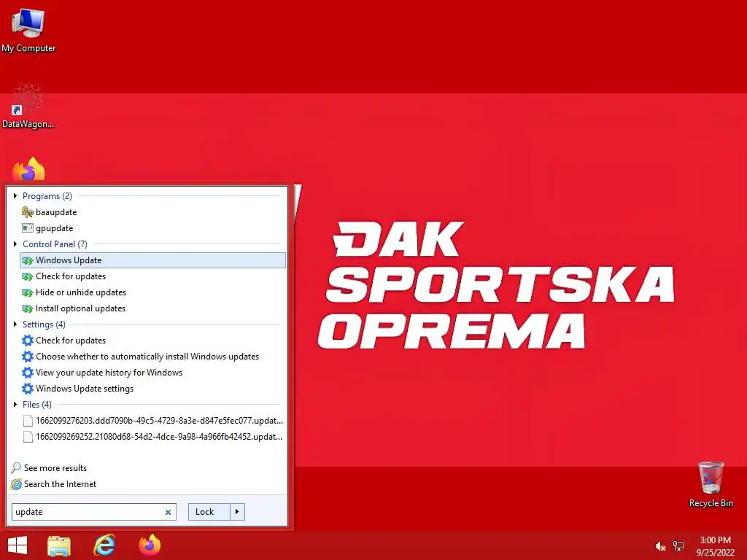Click the file icon of 1662099269252 update file
The height and width of the screenshot is (560, 747).
pyautogui.click(x=28, y=437)
